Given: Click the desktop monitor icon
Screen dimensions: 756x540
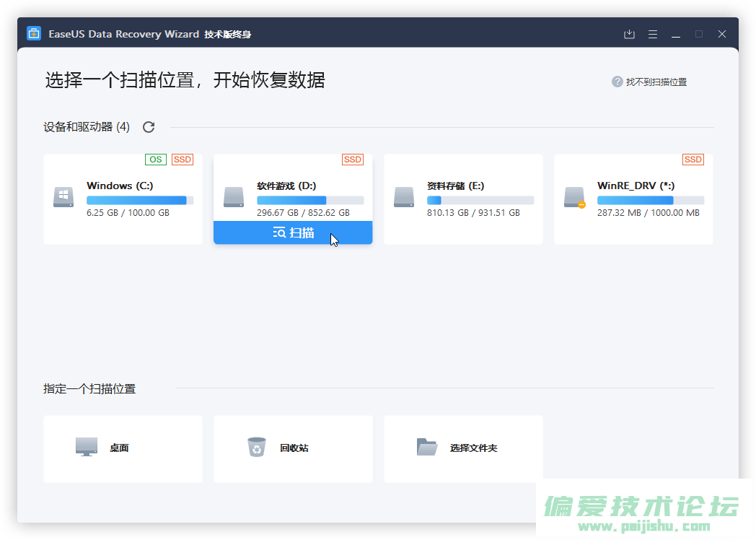Looking at the screenshot, I should tap(86, 447).
